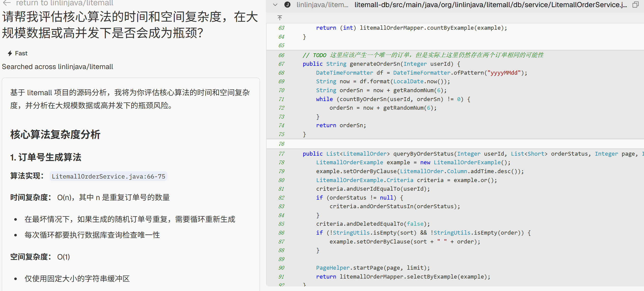The image size is (644, 291).
Task: Click line number 90 beside PageHelper.startPage
Action: pyautogui.click(x=281, y=268)
